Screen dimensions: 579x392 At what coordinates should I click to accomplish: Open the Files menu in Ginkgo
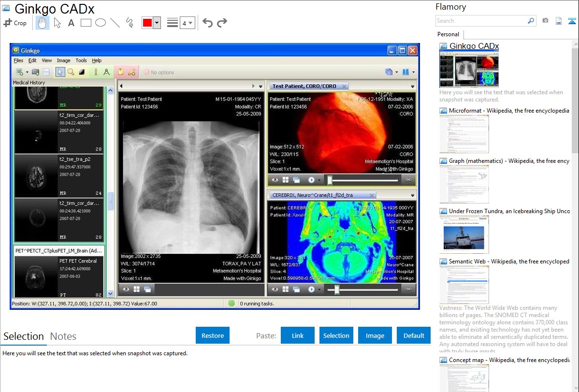pyautogui.click(x=18, y=60)
